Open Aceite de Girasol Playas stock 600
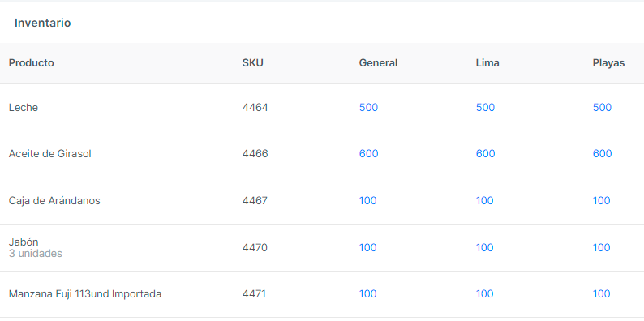 point(602,154)
